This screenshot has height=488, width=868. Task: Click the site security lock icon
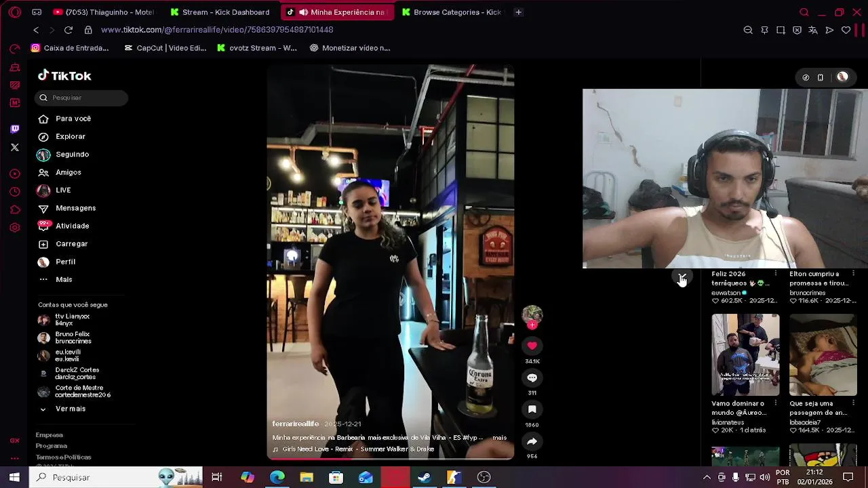pyautogui.click(x=88, y=30)
